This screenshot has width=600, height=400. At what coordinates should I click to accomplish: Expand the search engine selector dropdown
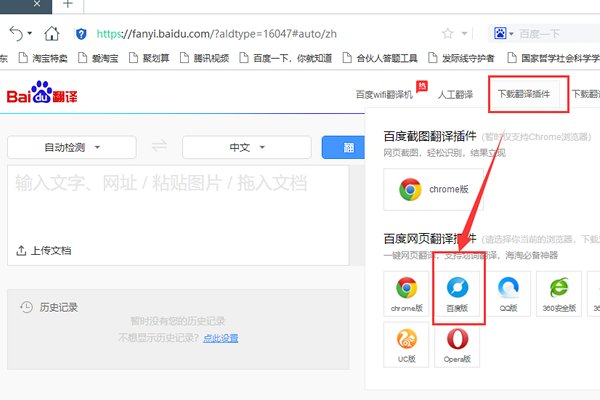(511, 34)
